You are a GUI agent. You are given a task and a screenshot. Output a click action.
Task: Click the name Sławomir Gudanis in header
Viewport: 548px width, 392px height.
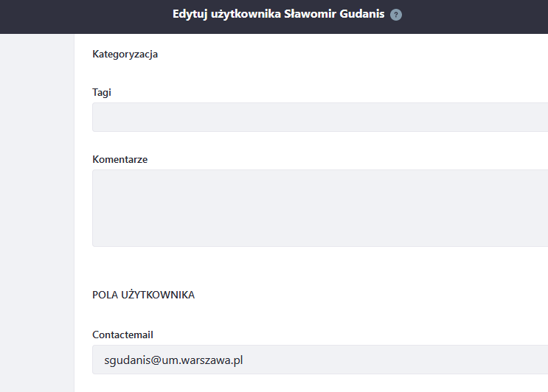pyautogui.click(x=335, y=14)
